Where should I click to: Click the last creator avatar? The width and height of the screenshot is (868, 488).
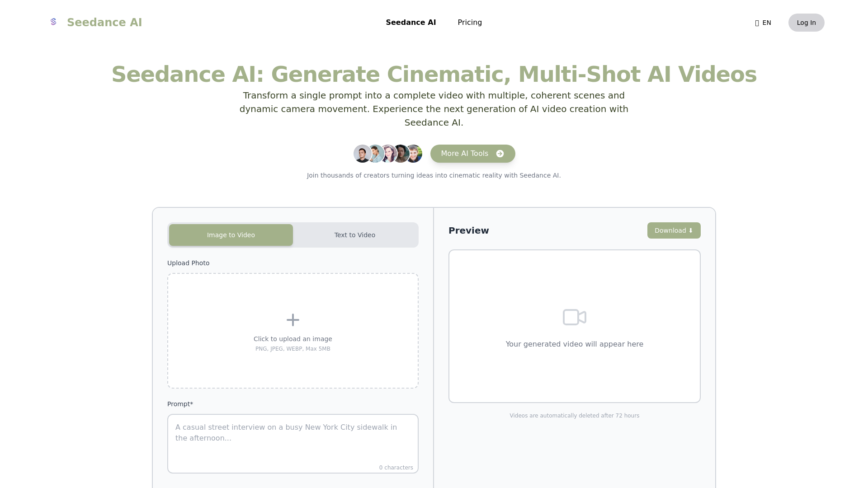pyautogui.click(x=414, y=154)
